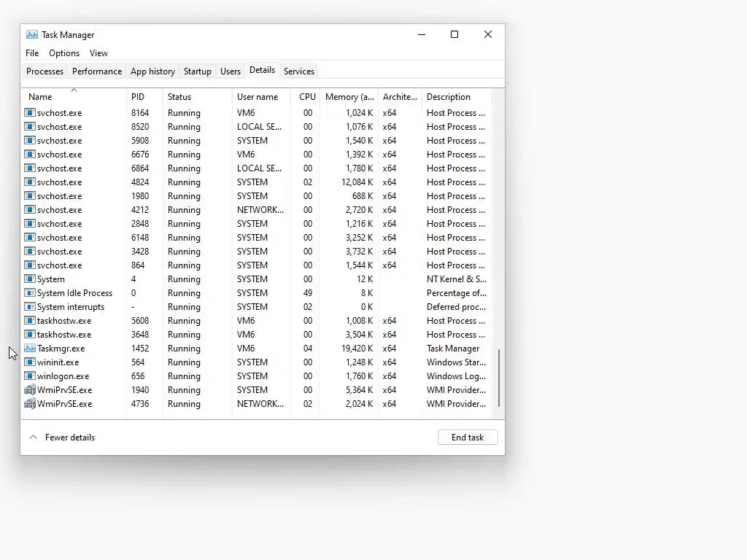
Task: Switch to the Startup tab
Action: click(x=197, y=71)
